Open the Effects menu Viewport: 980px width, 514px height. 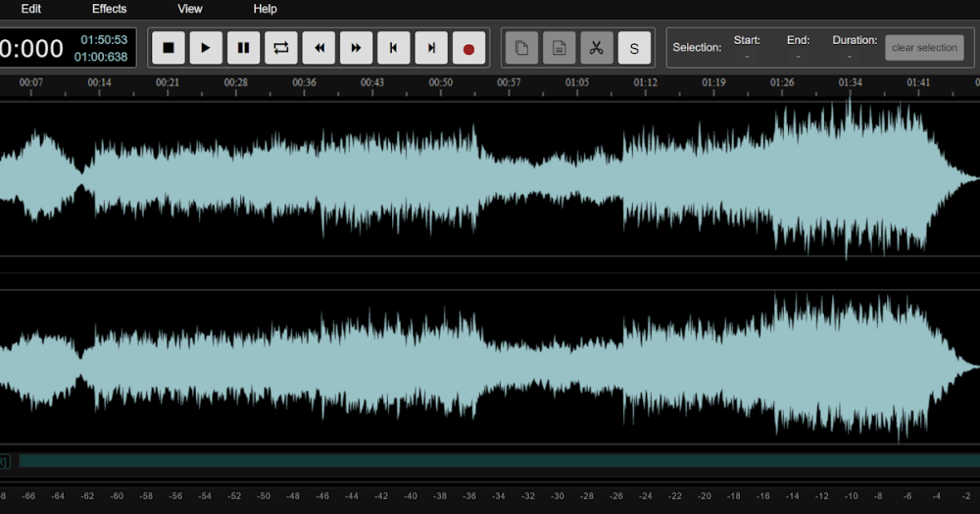109,9
